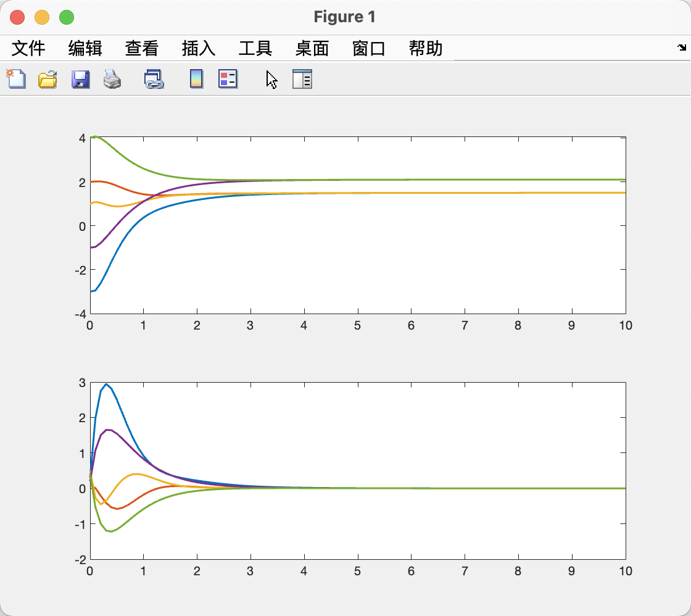Image resolution: width=691 pixels, height=616 pixels.
Task: Open the 插入 menu
Action: point(198,48)
